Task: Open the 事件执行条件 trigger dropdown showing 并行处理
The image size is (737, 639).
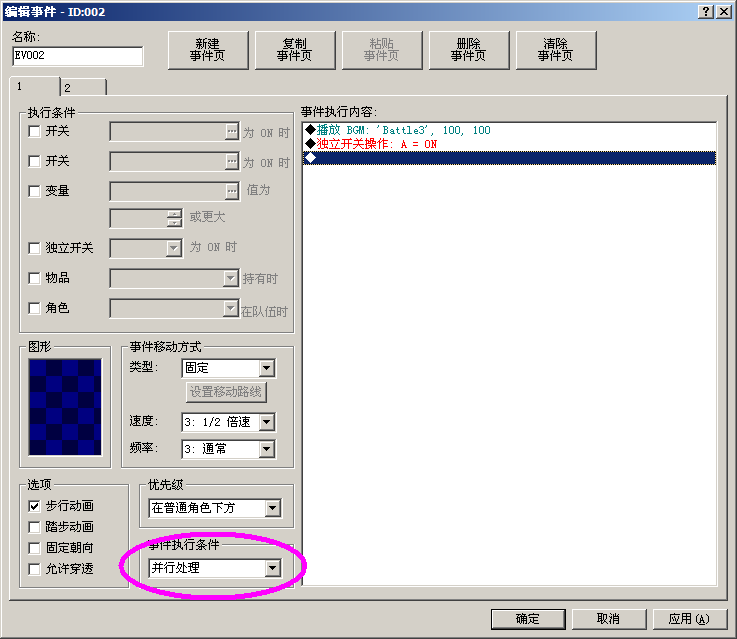Action: tap(273, 568)
